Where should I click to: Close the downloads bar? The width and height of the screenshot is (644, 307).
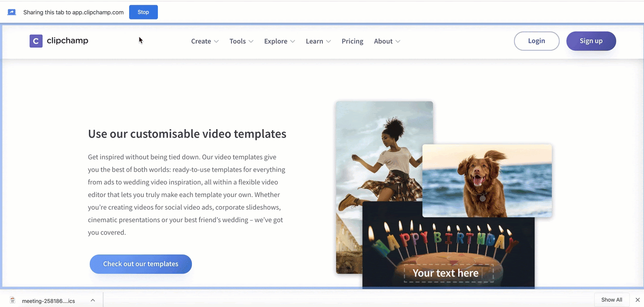pyautogui.click(x=638, y=300)
